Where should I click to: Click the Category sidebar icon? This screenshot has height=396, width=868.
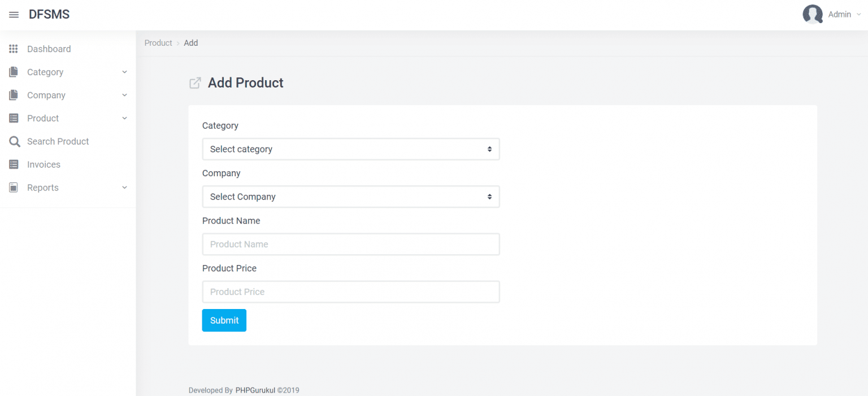pos(14,72)
